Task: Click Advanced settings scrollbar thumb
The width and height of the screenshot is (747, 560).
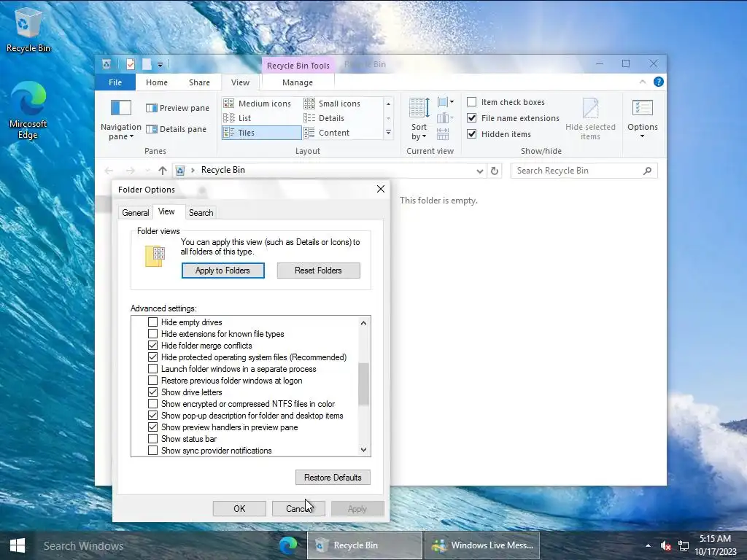Action: pos(363,384)
